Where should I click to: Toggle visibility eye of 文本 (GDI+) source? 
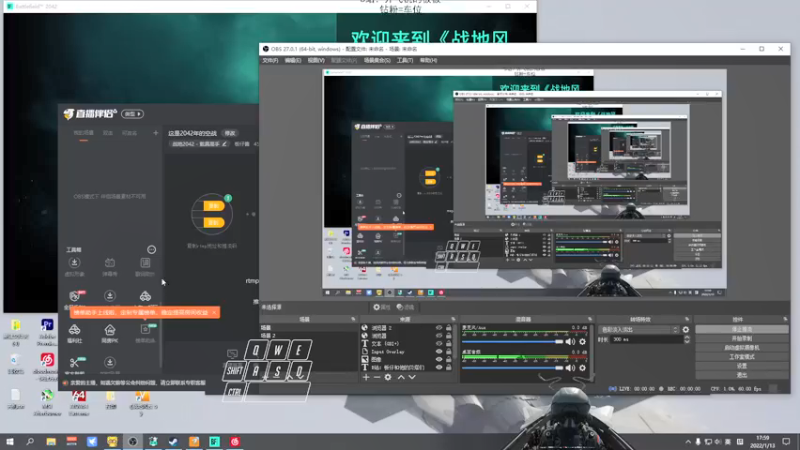pos(439,343)
